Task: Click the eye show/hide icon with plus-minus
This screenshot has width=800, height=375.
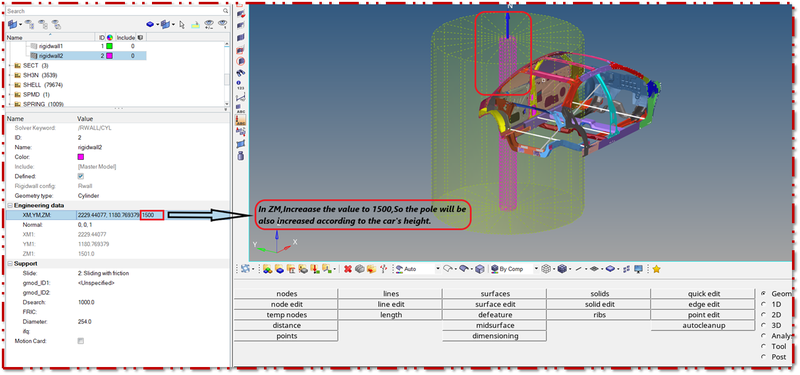Action: point(209,24)
